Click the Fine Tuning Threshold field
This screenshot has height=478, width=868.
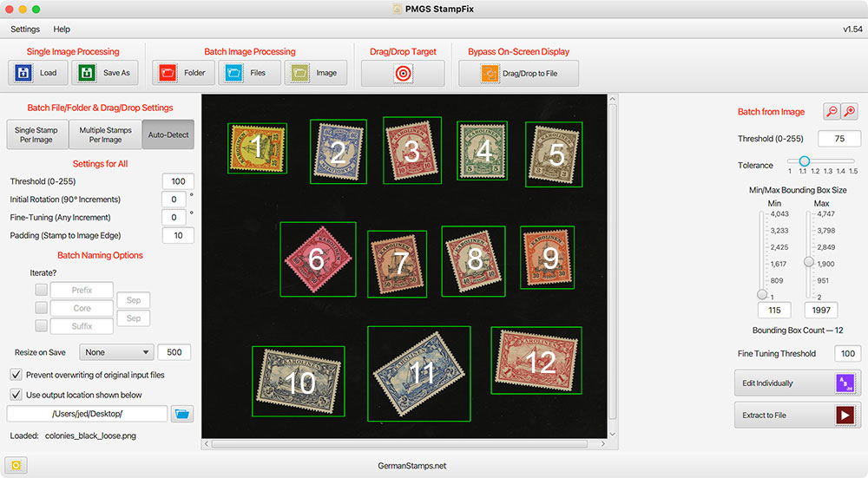point(848,353)
